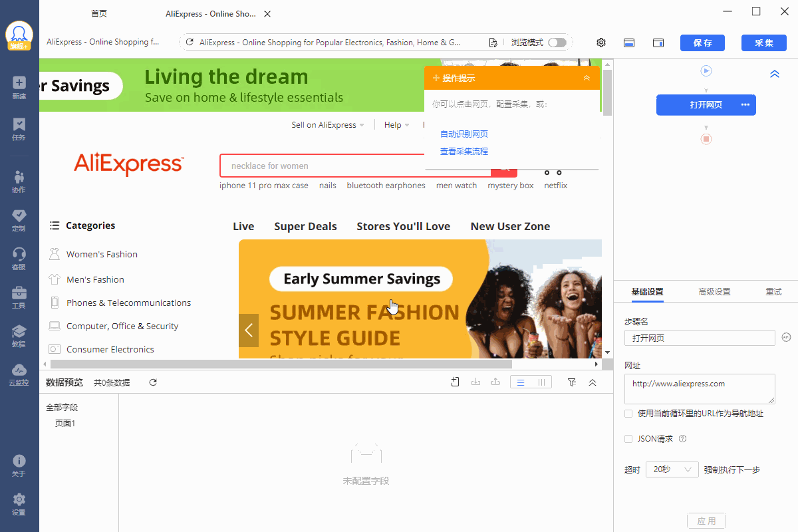798x532 pixels.
Task: Click the 打开网页 workflow step
Action: 706,105
